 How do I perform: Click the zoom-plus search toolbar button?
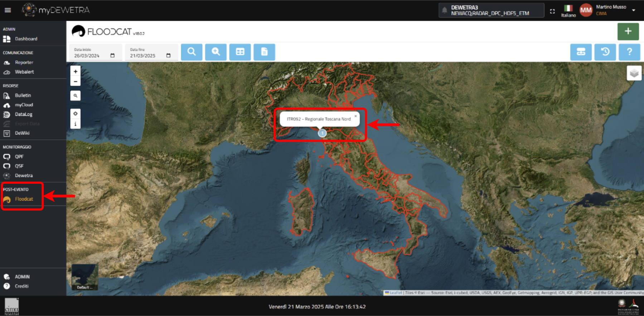coord(216,52)
